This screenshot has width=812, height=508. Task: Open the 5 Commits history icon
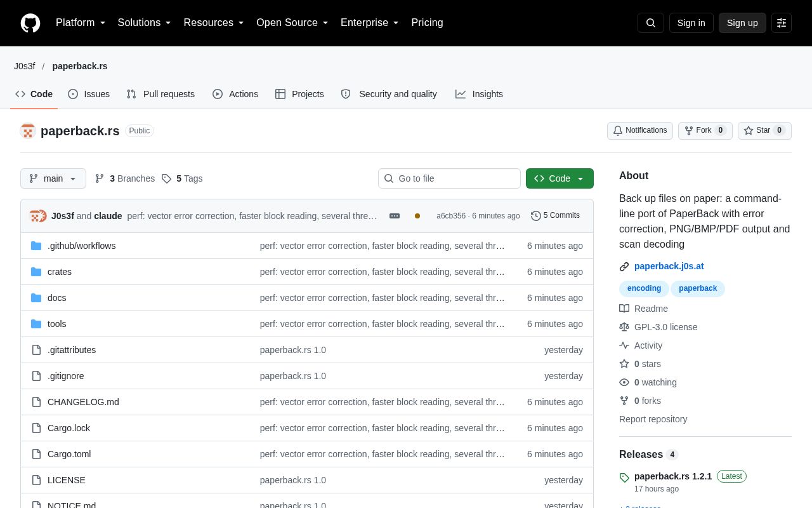click(x=536, y=216)
